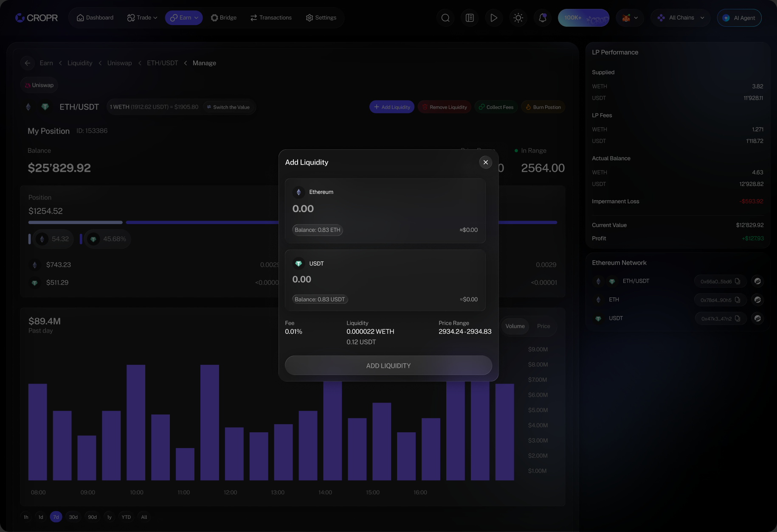This screenshot has height=532, width=777.
Task: Click the Ethereum token icon in dialog
Action: point(298,192)
